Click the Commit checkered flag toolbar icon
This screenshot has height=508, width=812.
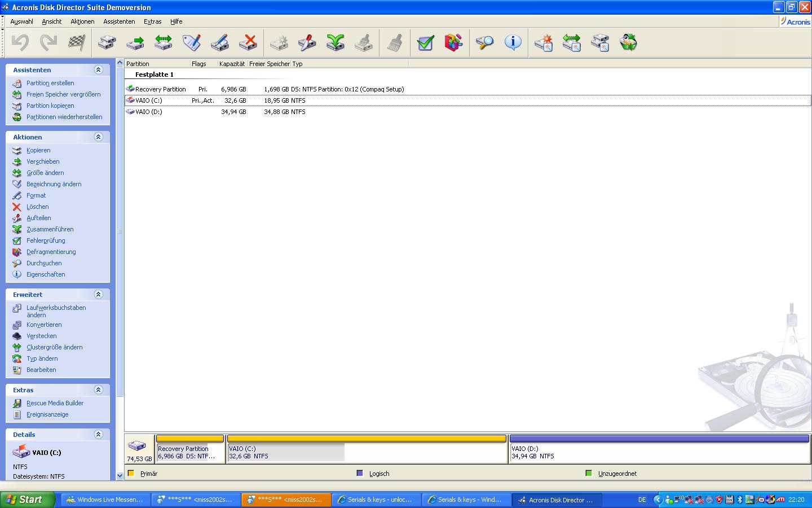(x=77, y=42)
